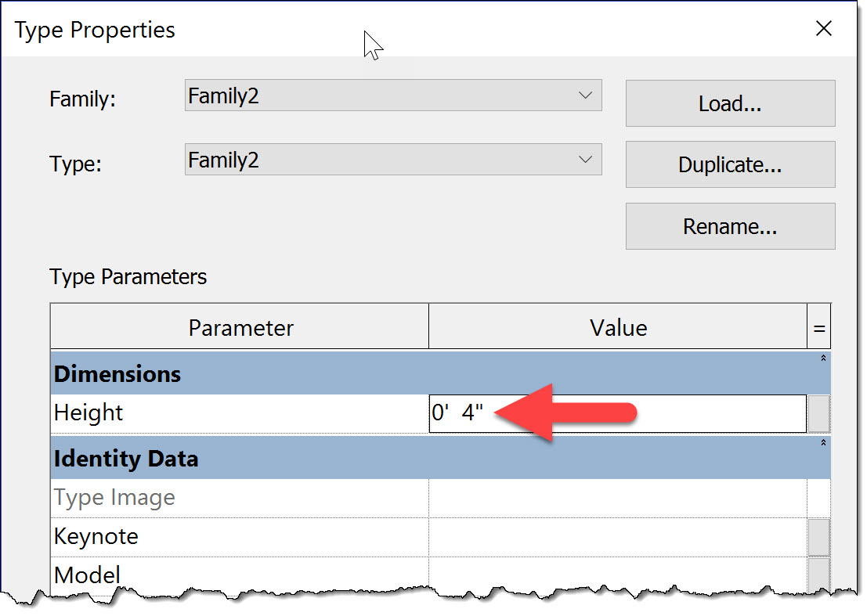Select the Model parameter row
The width and height of the screenshot is (867, 616).
click(235, 575)
